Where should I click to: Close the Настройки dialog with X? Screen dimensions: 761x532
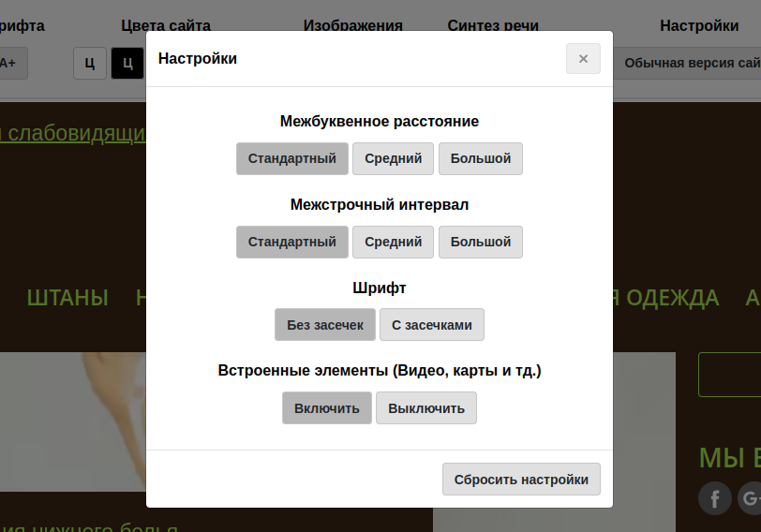pos(583,59)
